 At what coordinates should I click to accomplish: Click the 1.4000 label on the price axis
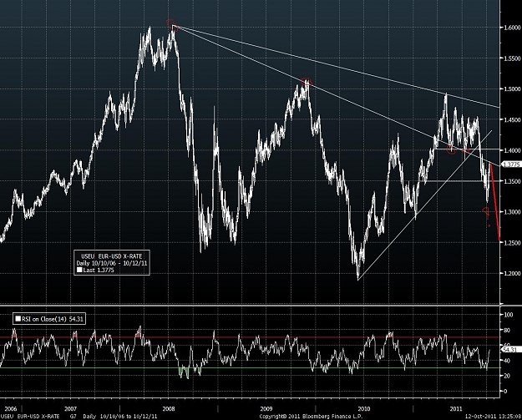pyautogui.click(x=510, y=150)
